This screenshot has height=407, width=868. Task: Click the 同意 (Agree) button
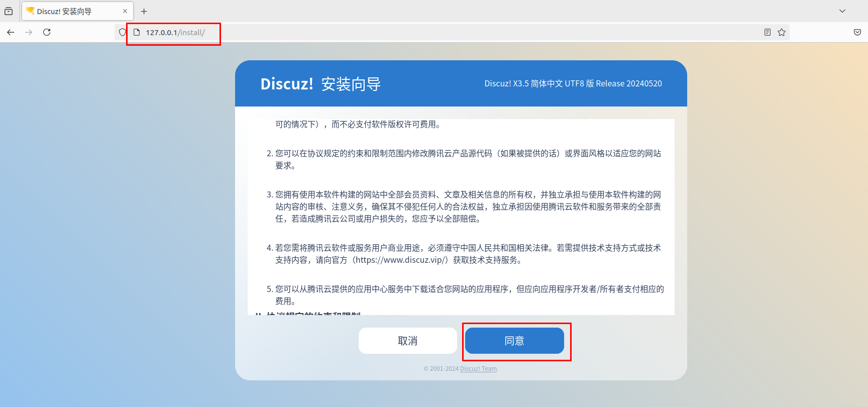click(x=514, y=341)
